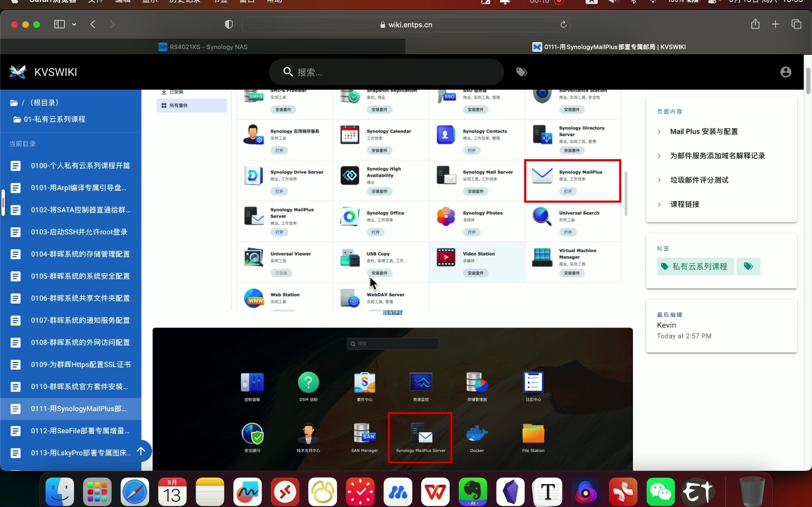This screenshot has height=507, width=812.
Task: Open Safari sidebar dropdown arrow
Action: pyautogui.click(x=74, y=24)
